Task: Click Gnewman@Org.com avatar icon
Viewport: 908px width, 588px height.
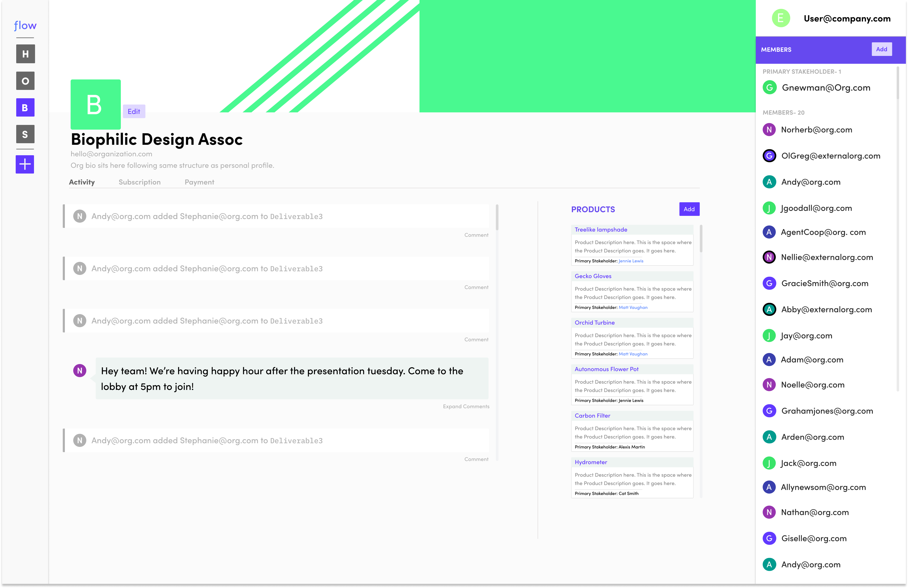Action: click(x=769, y=88)
